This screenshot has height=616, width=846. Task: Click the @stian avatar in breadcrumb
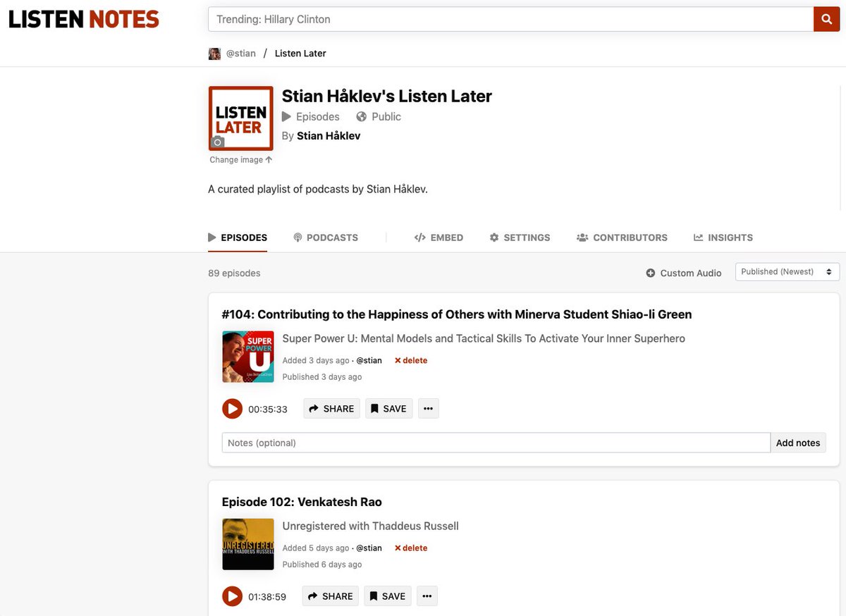pos(214,54)
